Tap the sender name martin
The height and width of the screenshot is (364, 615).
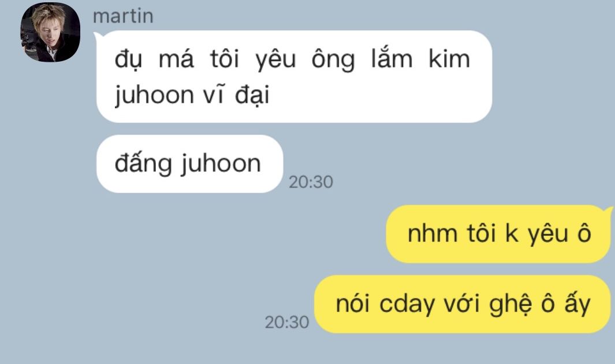pos(123,17)
